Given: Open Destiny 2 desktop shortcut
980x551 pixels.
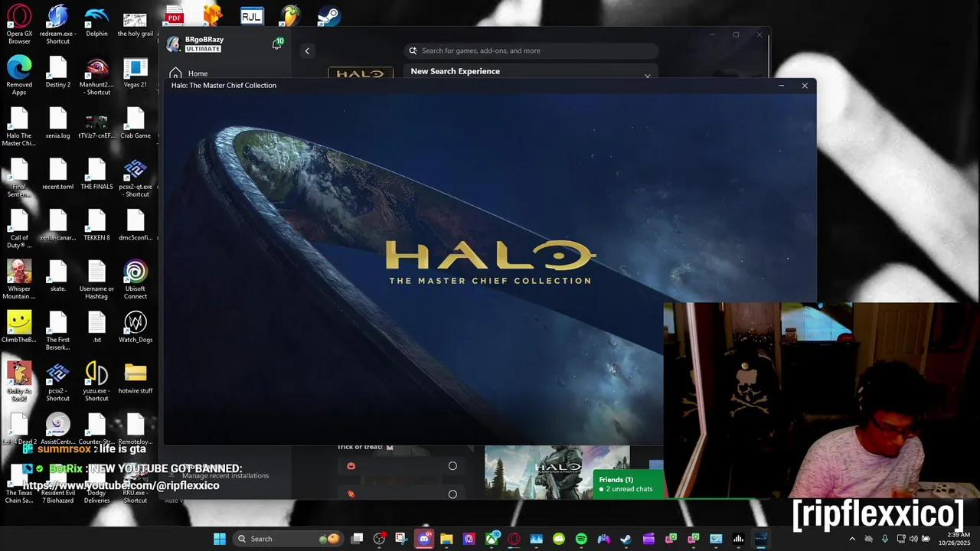Looking at the screenshot, I should pyautogui.click(x=57, y=72).
